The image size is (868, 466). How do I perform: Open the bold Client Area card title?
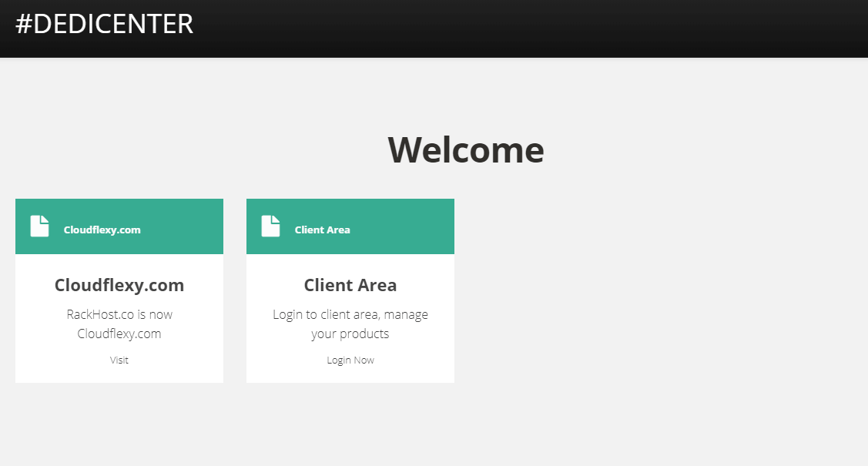click(x=350, y=285)
